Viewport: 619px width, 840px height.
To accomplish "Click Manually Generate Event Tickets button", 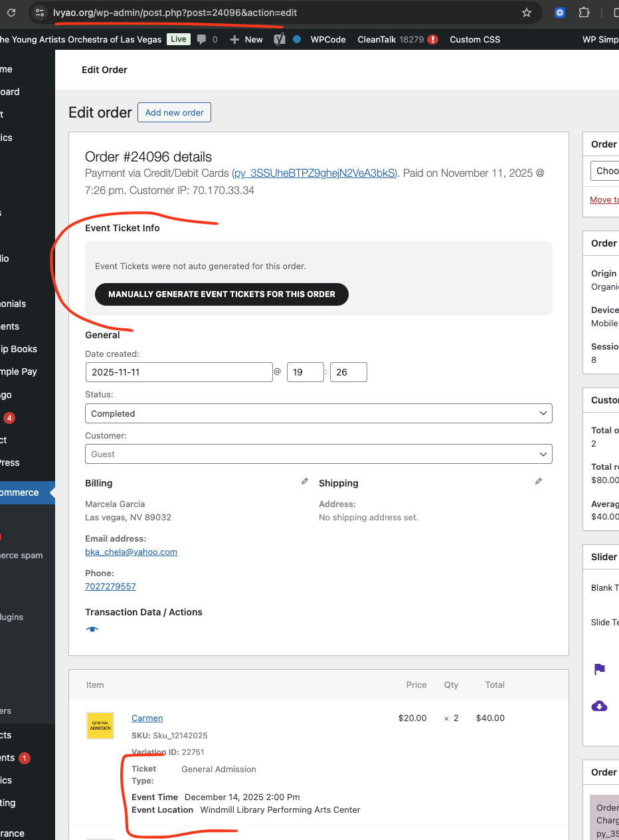I will pos(221,294).
